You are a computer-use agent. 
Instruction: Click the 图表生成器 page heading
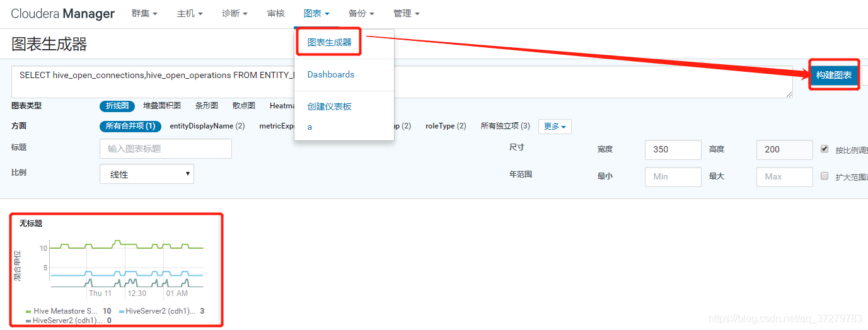(49, 44)
